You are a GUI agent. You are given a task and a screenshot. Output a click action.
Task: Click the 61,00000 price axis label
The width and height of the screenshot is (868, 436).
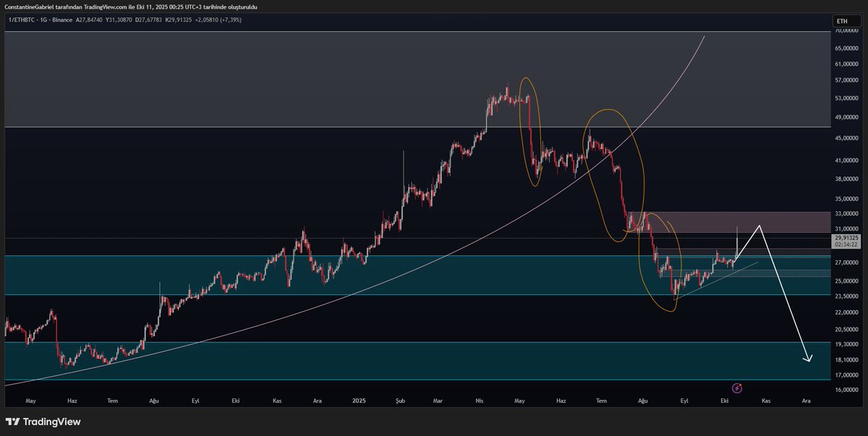point(846,64)
